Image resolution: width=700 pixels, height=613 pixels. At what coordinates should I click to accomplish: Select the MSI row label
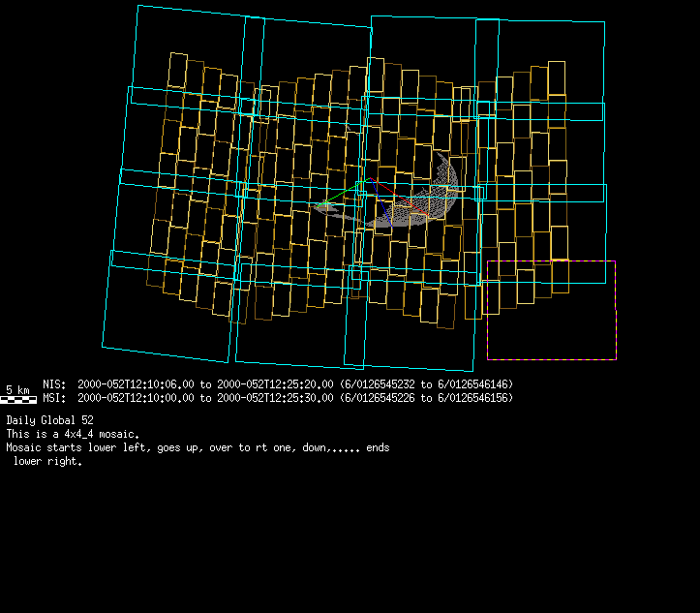54,398
